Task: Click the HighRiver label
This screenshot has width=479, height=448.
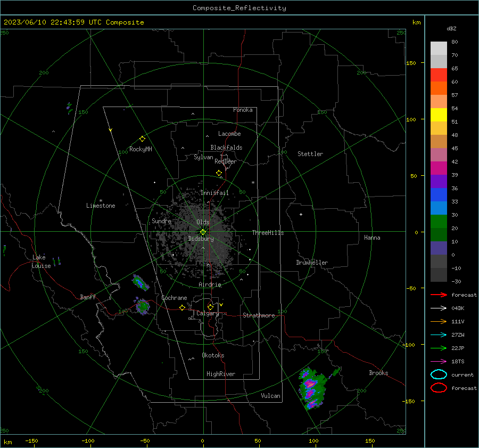Action: [x=221, y=374]
